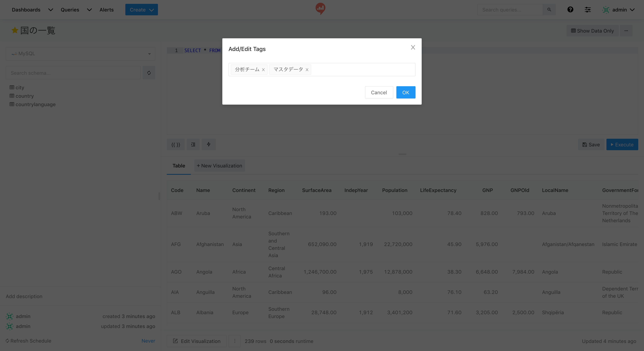
Task: Open the admin user menu
Action: click(619, 10)
